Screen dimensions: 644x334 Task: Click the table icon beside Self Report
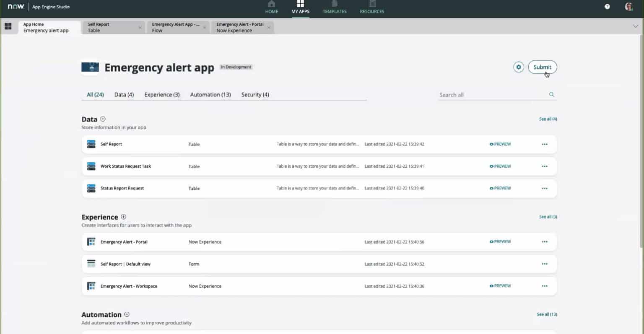click(91, 144)
